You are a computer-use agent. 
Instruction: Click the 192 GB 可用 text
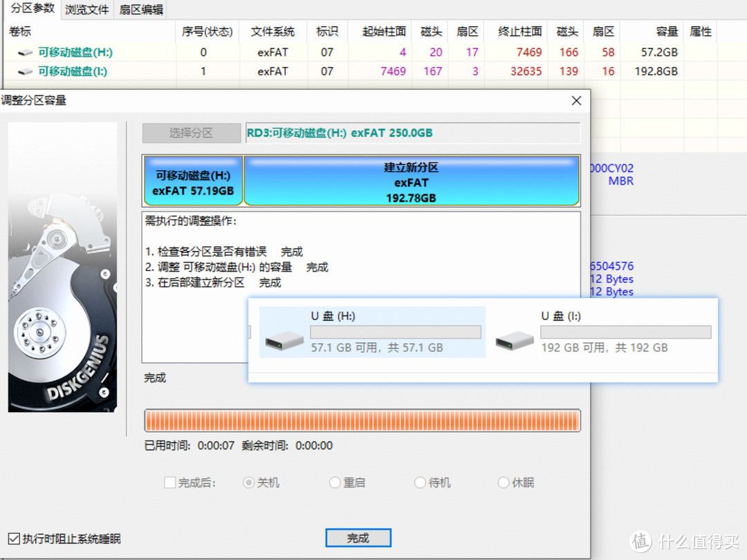tap(604, 348)
